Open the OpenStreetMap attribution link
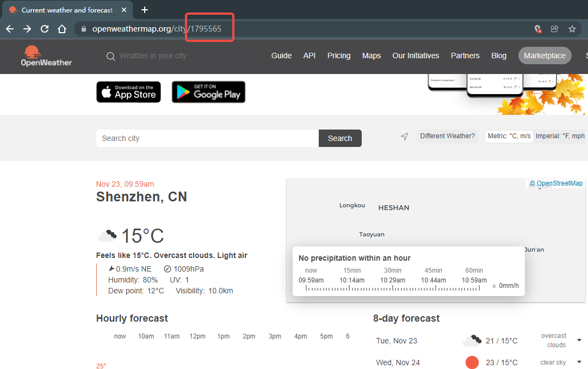 (x=556, y=183)
